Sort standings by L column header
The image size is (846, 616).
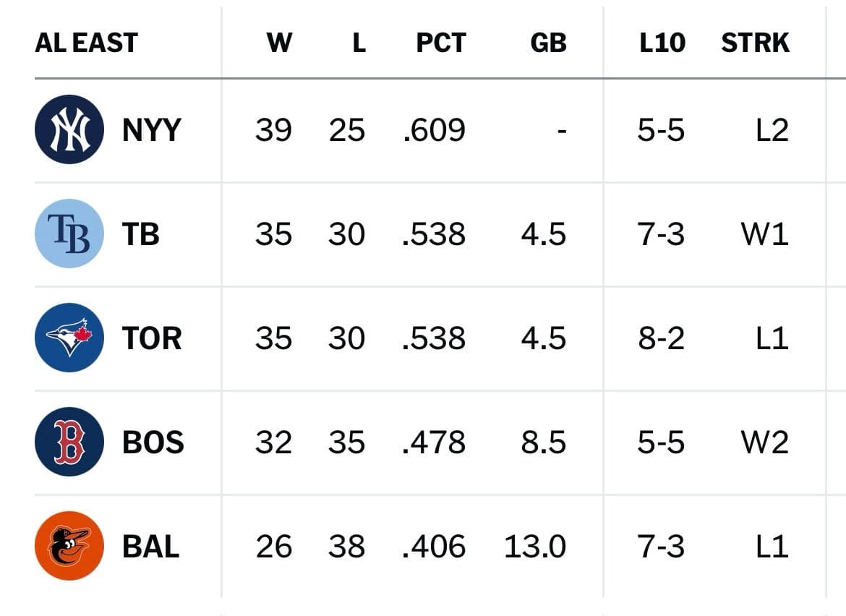pyautogui.click(x=359, y=43)
